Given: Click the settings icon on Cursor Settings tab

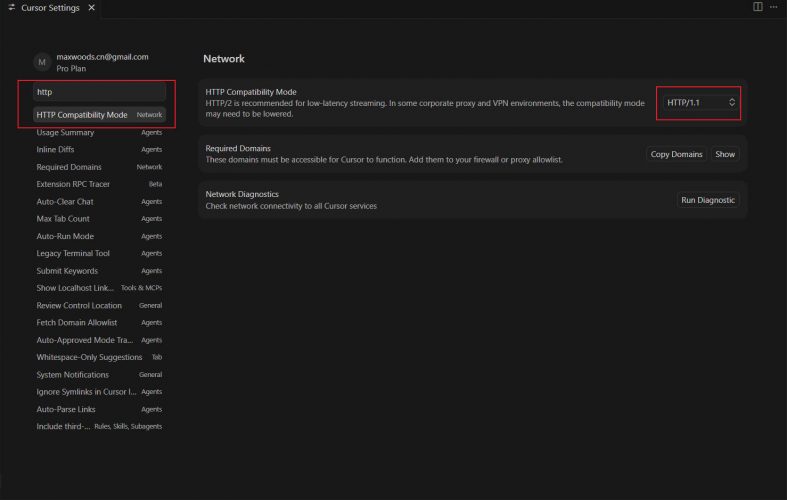Looking at the screenshot, I should point(11,8).
